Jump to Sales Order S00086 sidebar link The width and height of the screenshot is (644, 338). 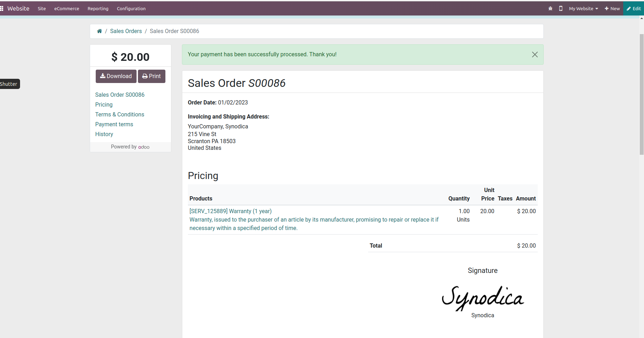pos(120,95)
